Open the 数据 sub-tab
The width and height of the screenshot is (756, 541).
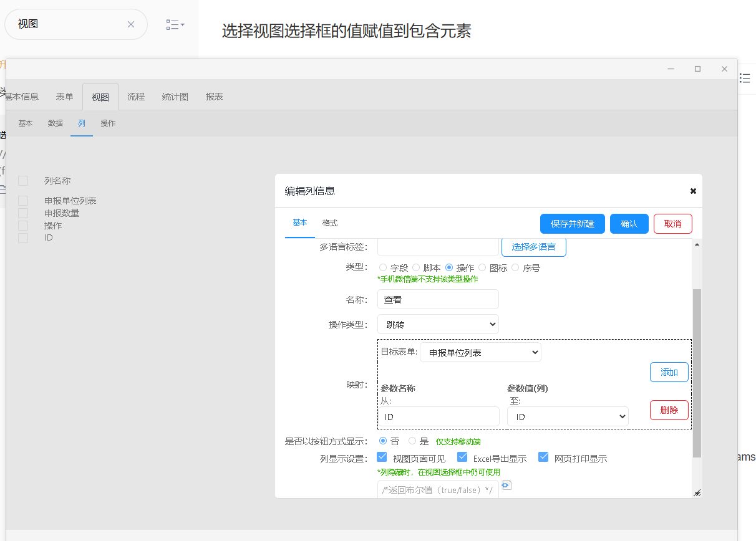click(56, 123)
